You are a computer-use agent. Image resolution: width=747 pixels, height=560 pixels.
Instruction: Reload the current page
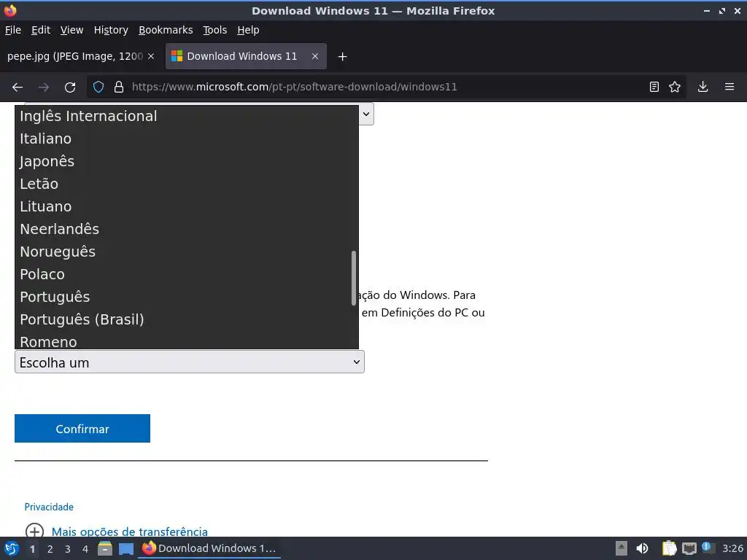click(x=70, y=87)
